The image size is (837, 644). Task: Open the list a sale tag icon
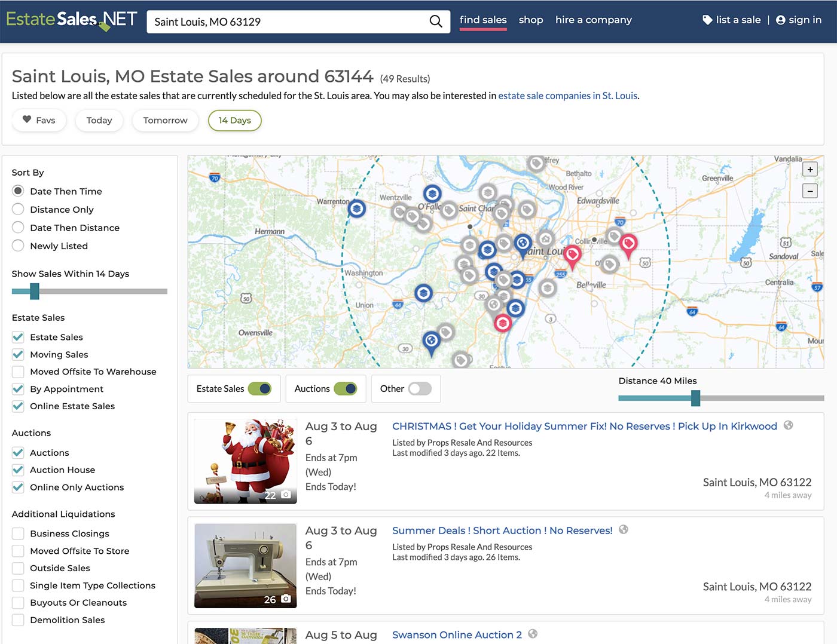pos(708,19)
